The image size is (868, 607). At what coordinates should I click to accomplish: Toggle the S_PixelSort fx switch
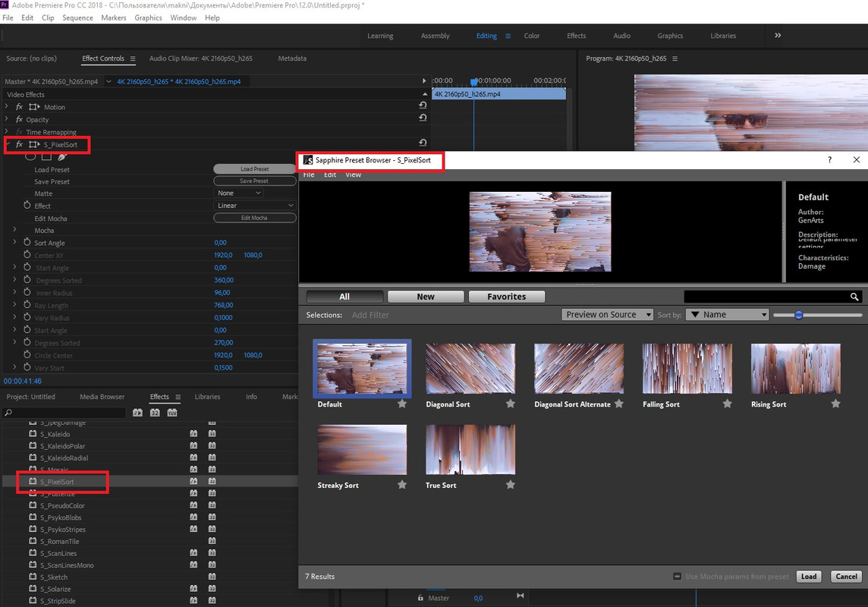(20, 144)
